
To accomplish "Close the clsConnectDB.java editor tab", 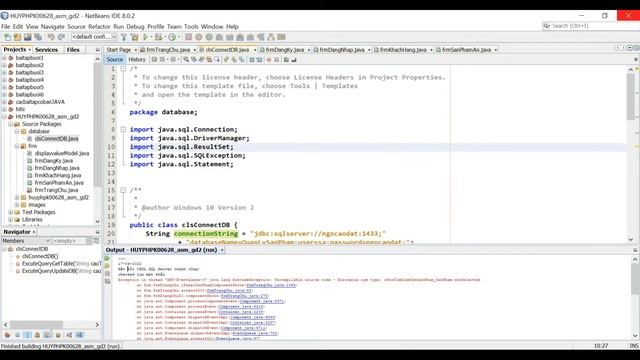I will pyautogui.click(x=255, y=50).
